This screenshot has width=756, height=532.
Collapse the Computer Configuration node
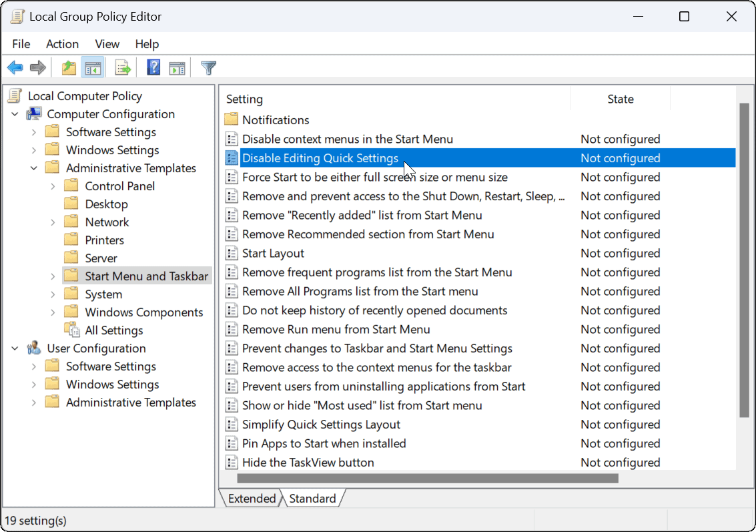pos(15,114)
